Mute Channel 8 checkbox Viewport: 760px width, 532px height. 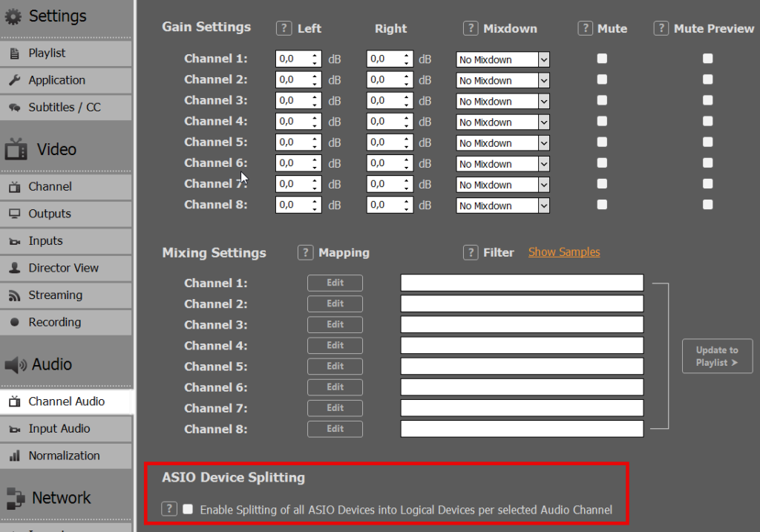tap(602, 205)
